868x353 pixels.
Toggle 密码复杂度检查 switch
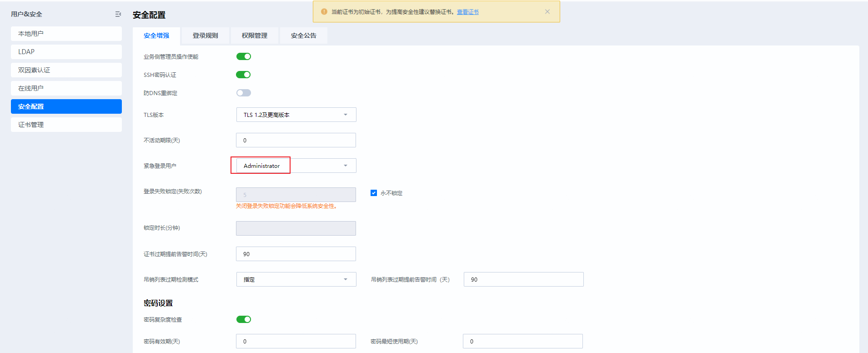244,319
